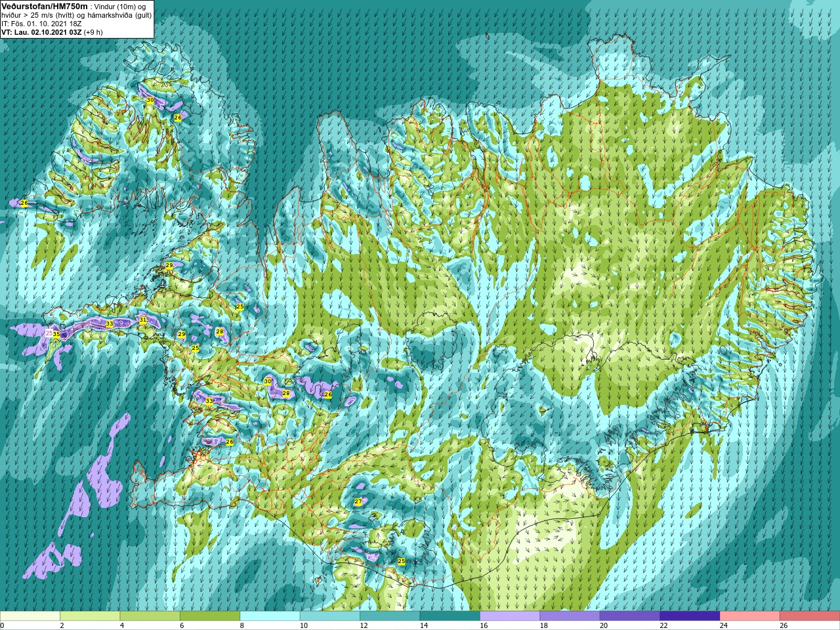Click the 33 gust marker left of 31
Screen dimensions: 840x630
[x=110, y=324]
